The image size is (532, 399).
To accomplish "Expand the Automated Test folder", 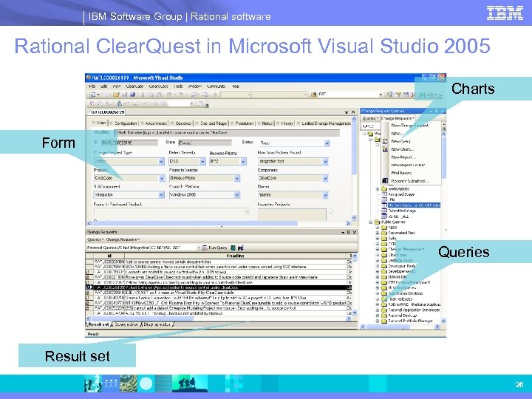I will point(378,233).
